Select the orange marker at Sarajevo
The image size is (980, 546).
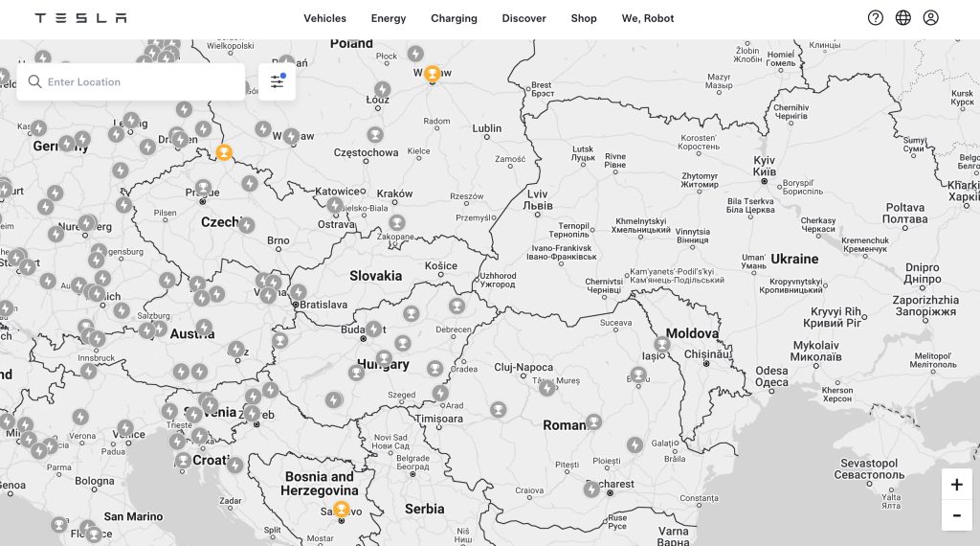click(341, 509)
